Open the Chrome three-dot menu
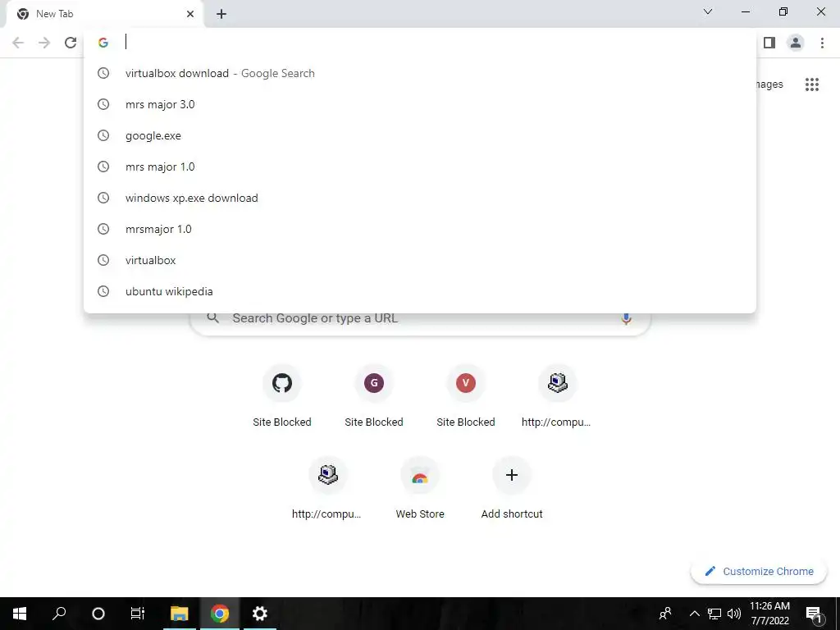 pos(822,43)
